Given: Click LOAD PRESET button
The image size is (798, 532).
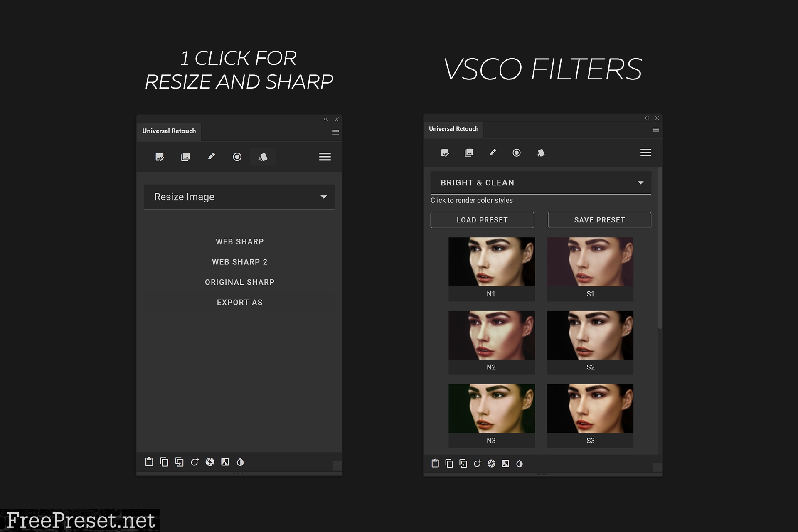Looking at the screenshot, I should [x=482, y=220].
